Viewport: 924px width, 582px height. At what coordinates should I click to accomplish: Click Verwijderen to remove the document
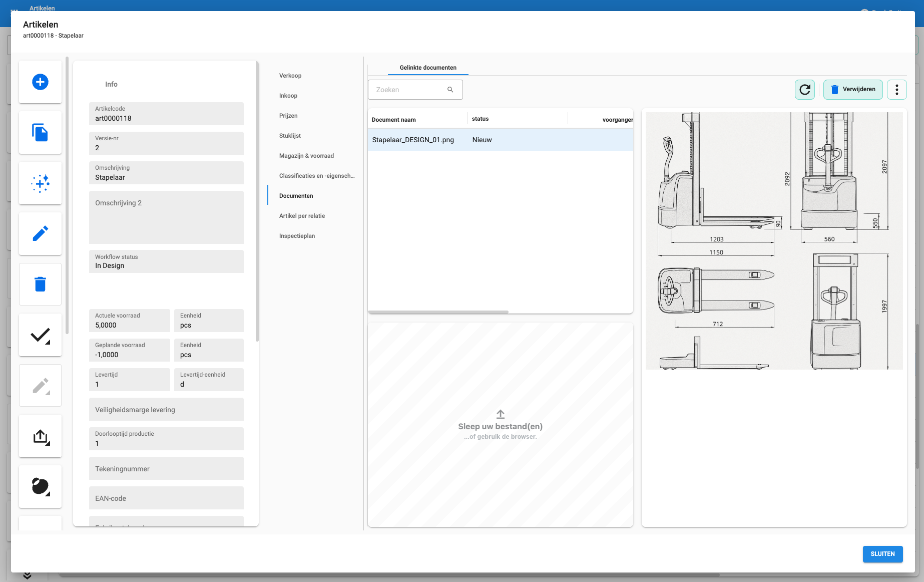tap(853, 90)
